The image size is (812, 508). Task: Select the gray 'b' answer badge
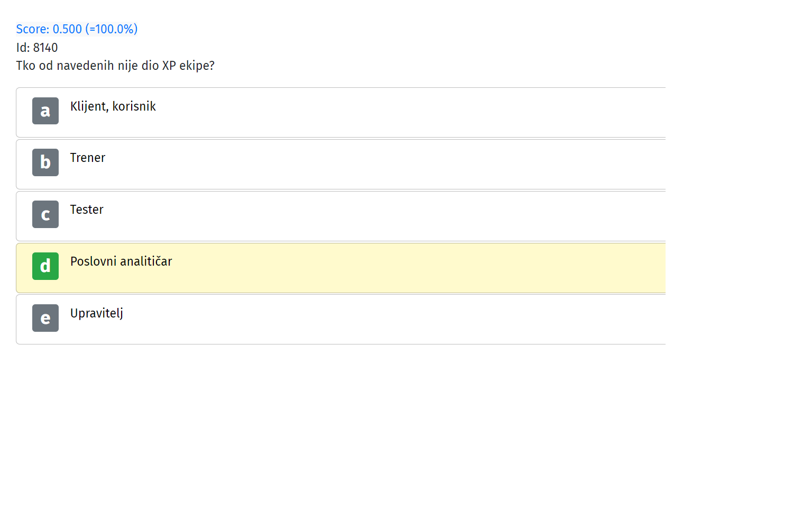click(45, 162)
